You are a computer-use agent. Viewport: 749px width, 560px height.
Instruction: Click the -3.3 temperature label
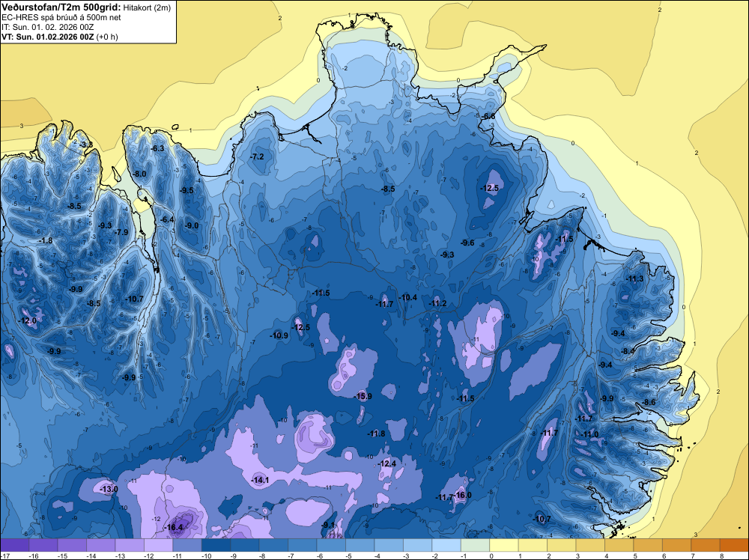pyautogui.click(x=86, y=144)
